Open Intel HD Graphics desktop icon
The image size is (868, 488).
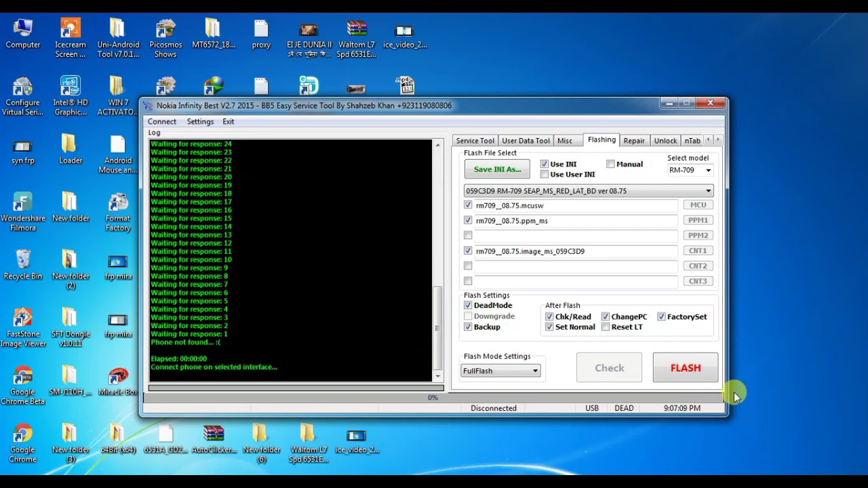(71, 96)
